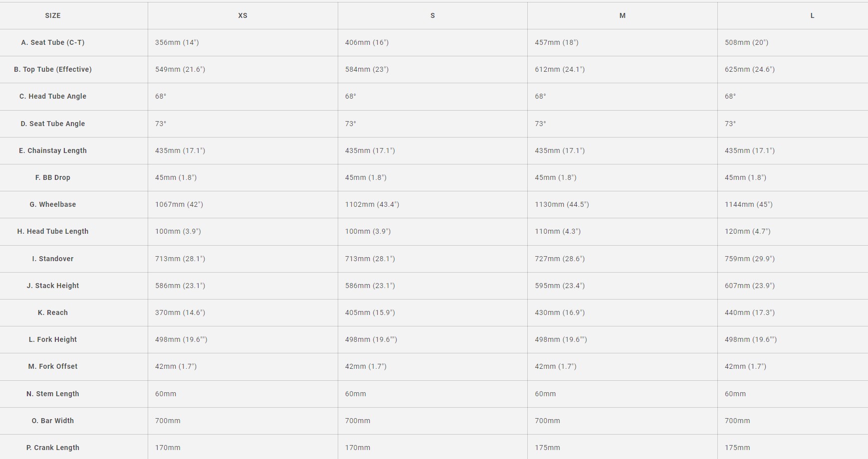
Task: Click the L size column header
Action: click(x=812, y=15)
